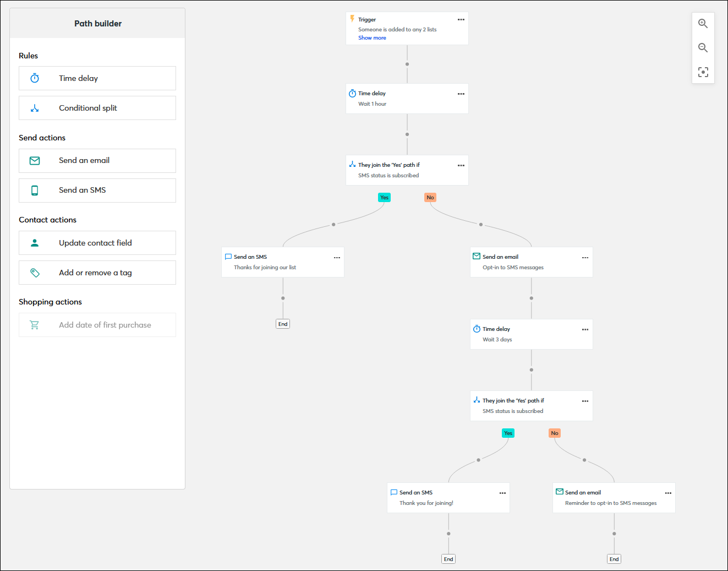Viewport: 728px width, 571px height.
Task: Click the lightning bolt icon on Trigger node
Action: click(352, 19)
